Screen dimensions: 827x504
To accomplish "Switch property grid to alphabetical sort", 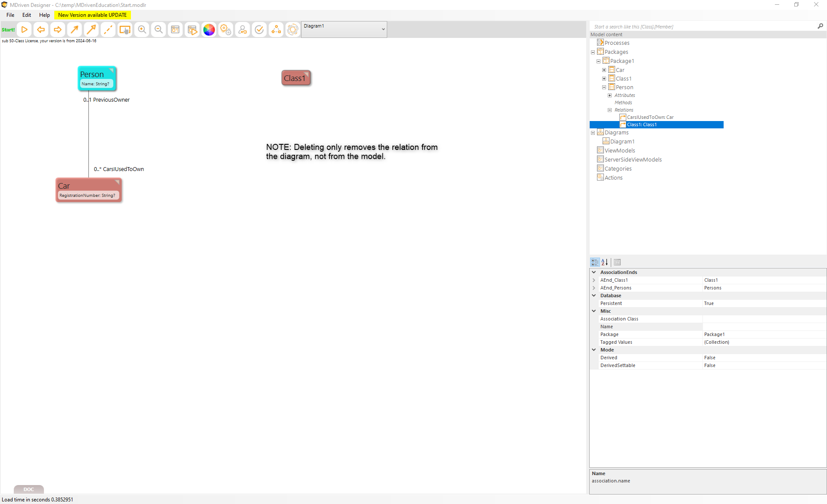I will point(605,262).
